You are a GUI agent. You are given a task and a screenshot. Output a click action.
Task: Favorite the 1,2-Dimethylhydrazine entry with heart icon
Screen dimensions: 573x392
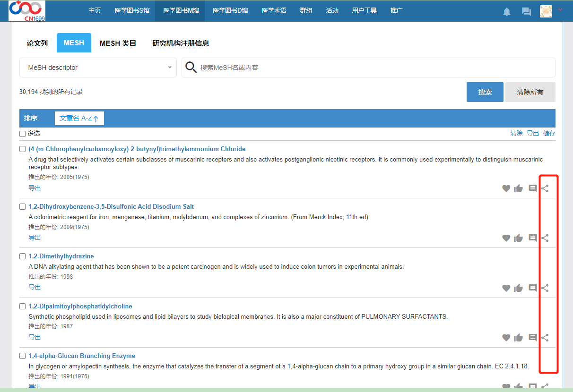pyautogui.click(x=506, y=288)
